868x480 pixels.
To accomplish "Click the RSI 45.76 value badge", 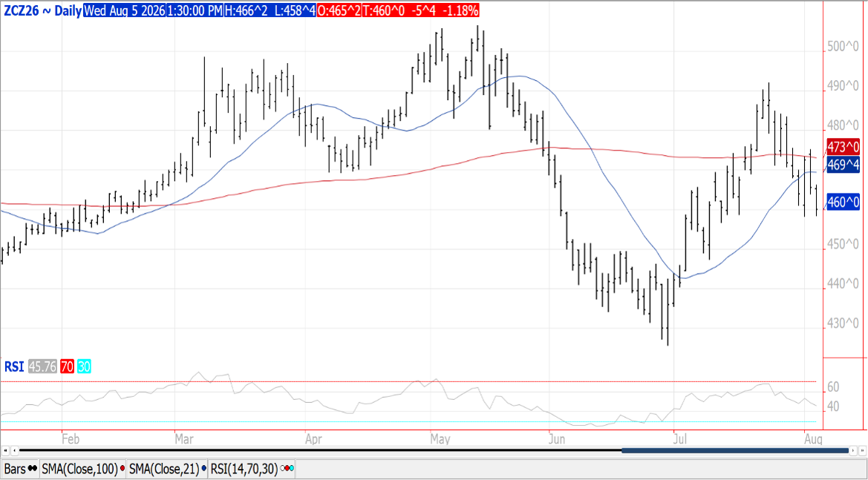I will (x=42, y=366).
